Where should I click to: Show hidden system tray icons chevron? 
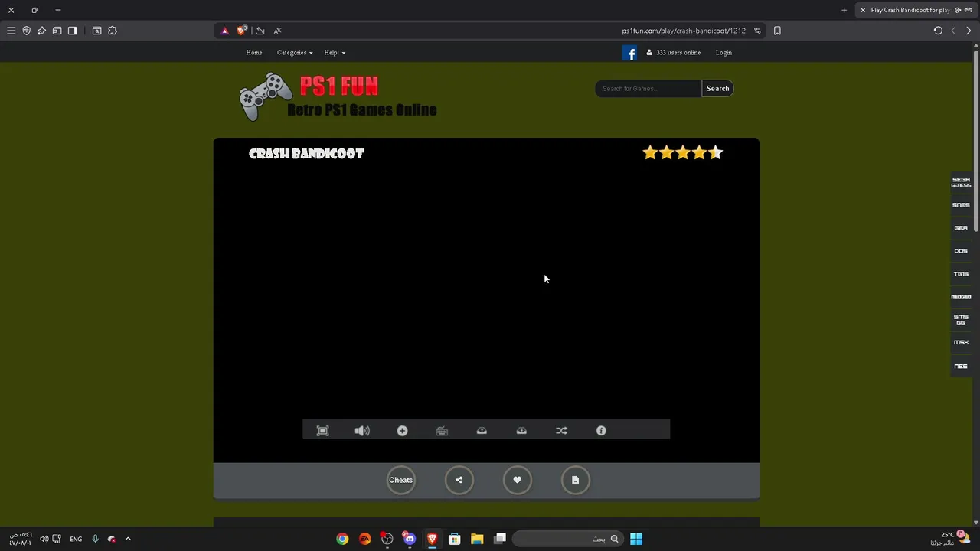pyautogui.click(x=128, y=539)
